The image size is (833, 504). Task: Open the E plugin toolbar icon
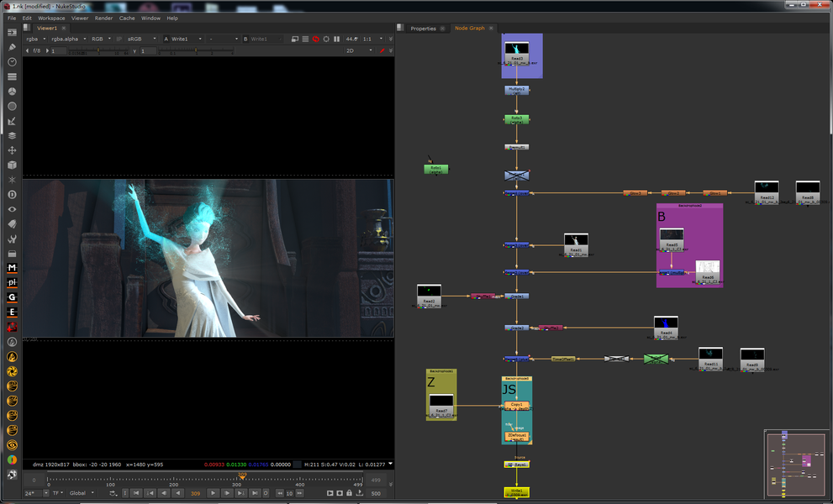click(x=12, y=312)
